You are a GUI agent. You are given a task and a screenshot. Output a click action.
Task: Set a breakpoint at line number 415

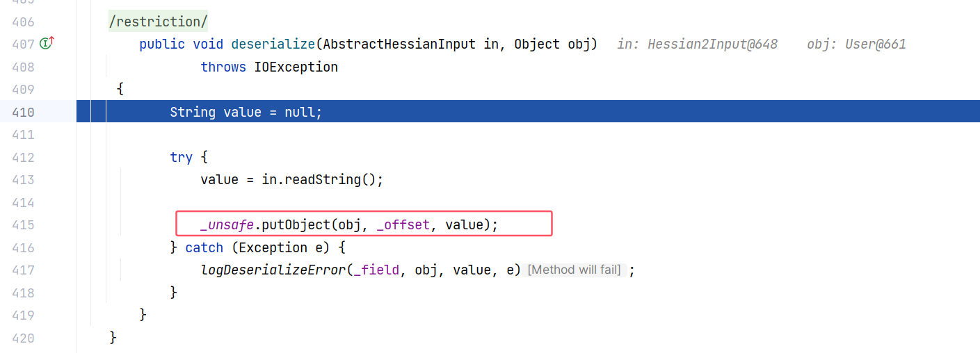pyautogui.click(x=23, y=225)
